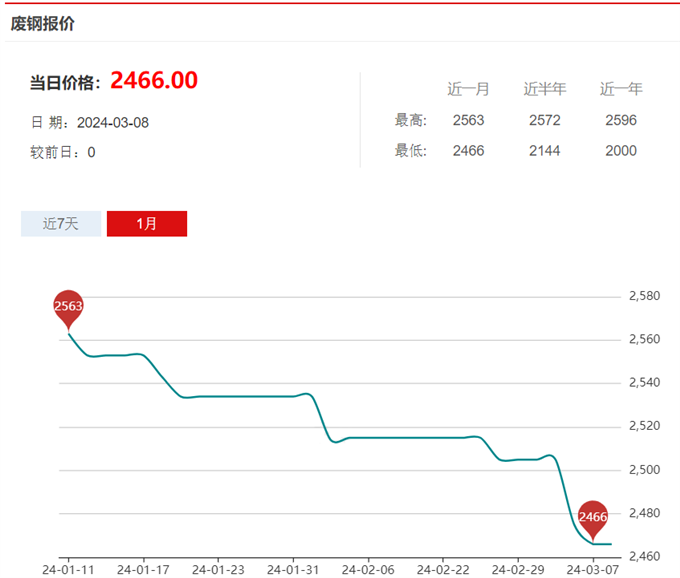The image size is (680, 578).
Task: Click the 最高 row label
Action: (x=411, y=120)
